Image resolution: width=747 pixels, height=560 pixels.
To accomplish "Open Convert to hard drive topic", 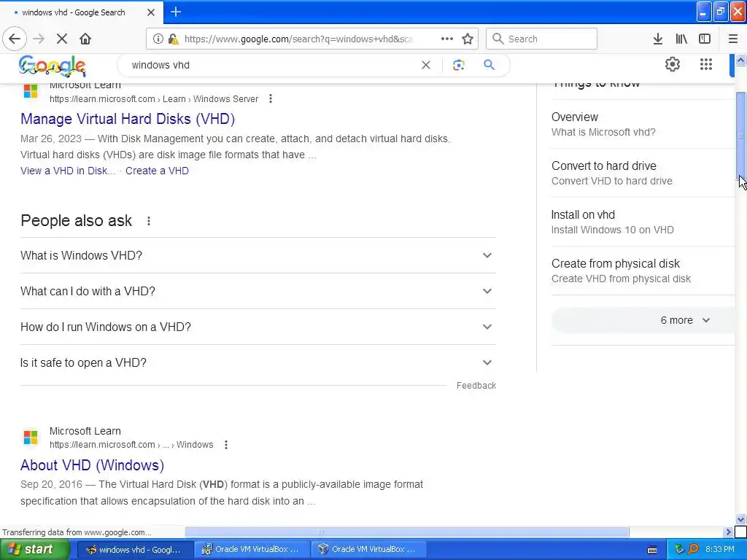I will 643,173.
